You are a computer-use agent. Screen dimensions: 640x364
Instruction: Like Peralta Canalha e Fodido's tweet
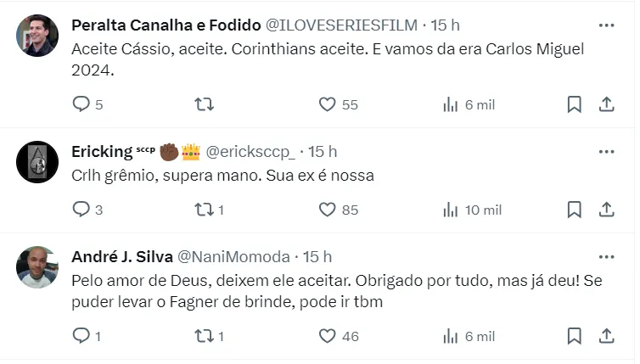tap(328, 104)
